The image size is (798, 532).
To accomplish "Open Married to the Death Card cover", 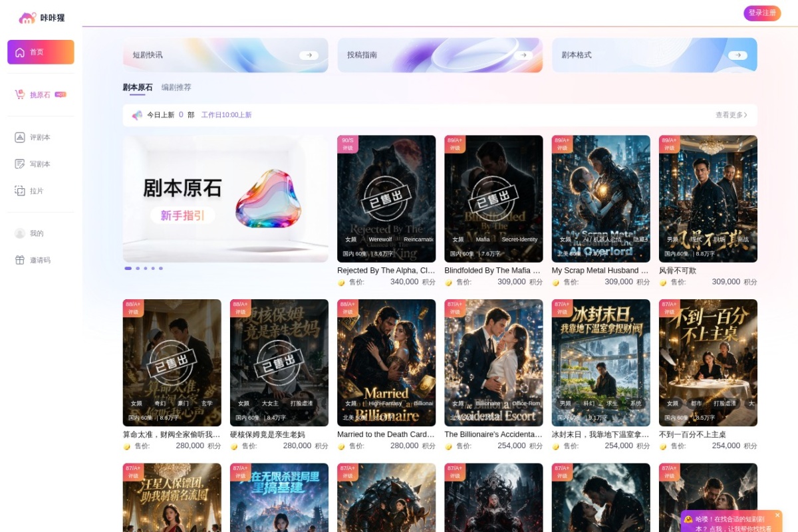I will tap(386, 362).
